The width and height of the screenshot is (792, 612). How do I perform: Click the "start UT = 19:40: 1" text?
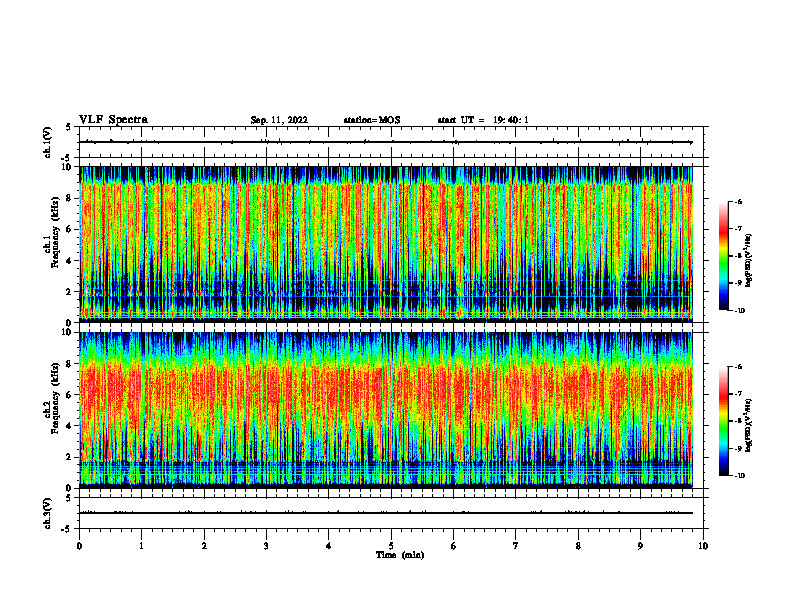[483, 120]
